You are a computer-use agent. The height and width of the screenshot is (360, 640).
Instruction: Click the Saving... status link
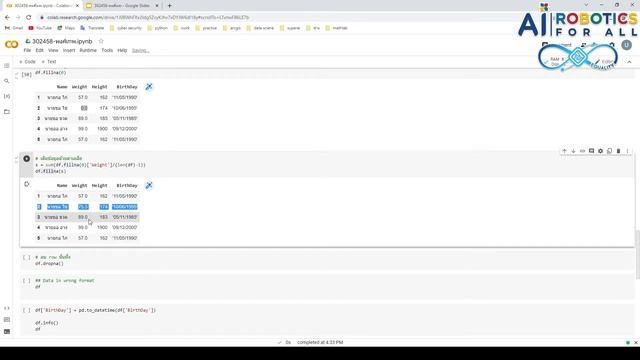point(140,50)
